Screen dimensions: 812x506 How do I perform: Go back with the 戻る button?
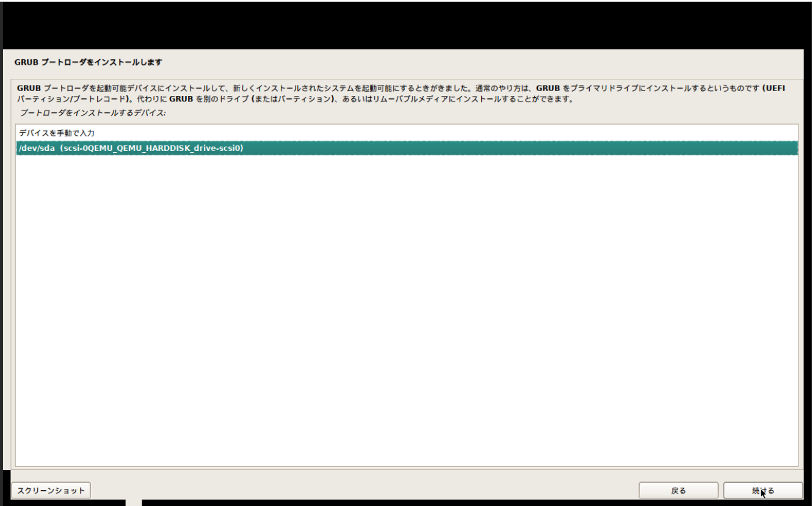(678, 491)
